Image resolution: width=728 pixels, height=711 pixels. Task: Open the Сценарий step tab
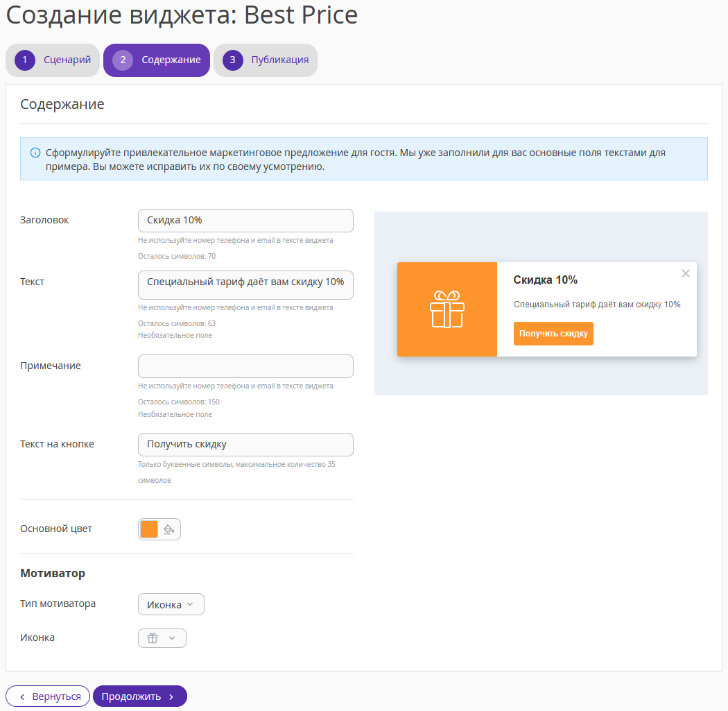[53, 60]
